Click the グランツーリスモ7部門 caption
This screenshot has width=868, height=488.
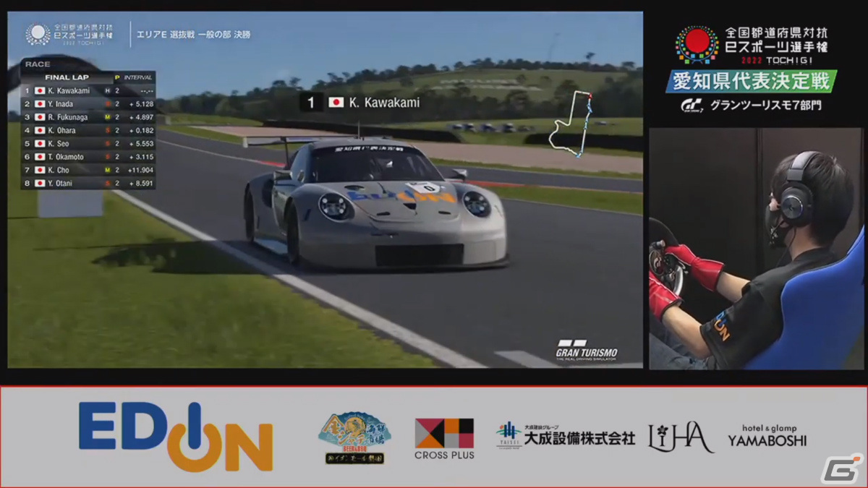click(x=765, y=106)
